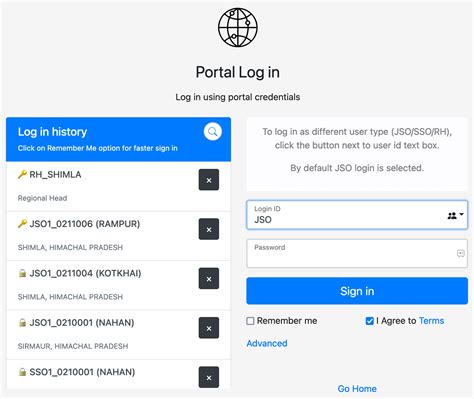474x399 pixels.
Task: Click the lock icon beside JSO1_0211004 (KOTKHAI)
Action: coord(22,273)
